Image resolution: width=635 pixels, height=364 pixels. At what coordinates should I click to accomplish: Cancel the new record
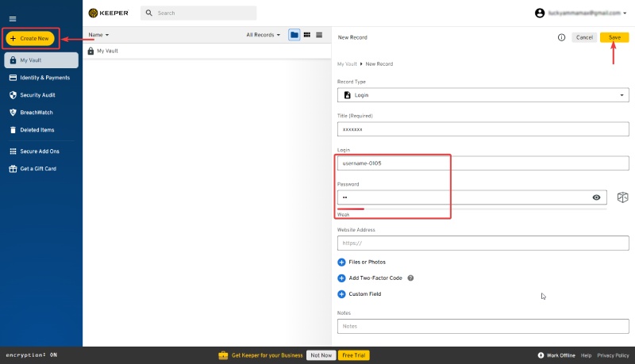(584, 37)
